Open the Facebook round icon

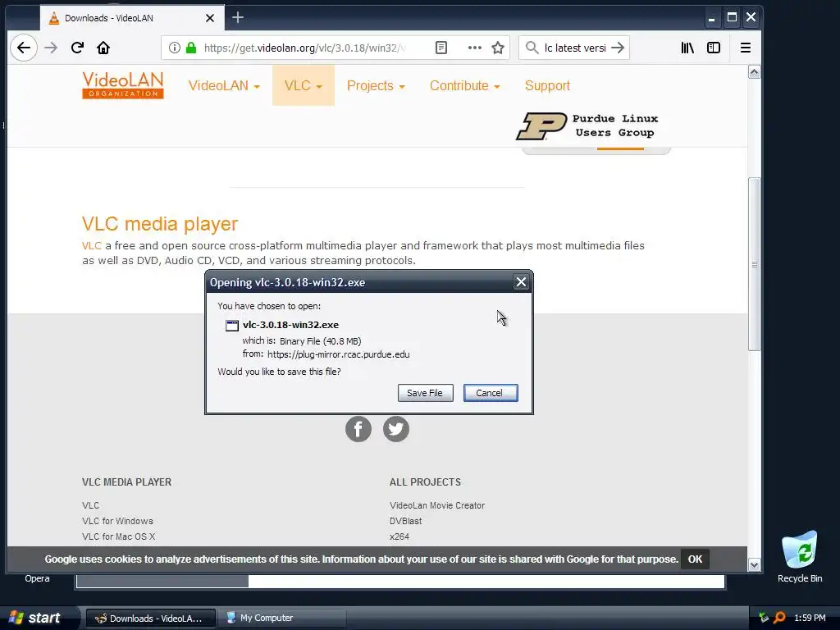pos(358,429)
